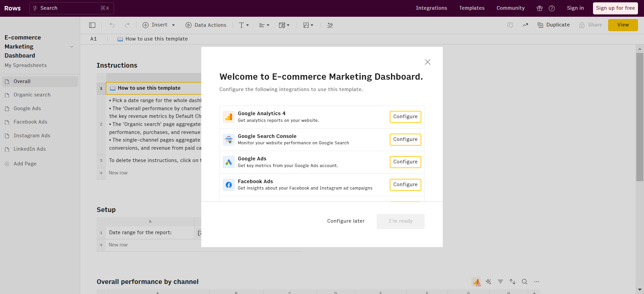Click the Google Ads logo icon

[x=229, y=162]
